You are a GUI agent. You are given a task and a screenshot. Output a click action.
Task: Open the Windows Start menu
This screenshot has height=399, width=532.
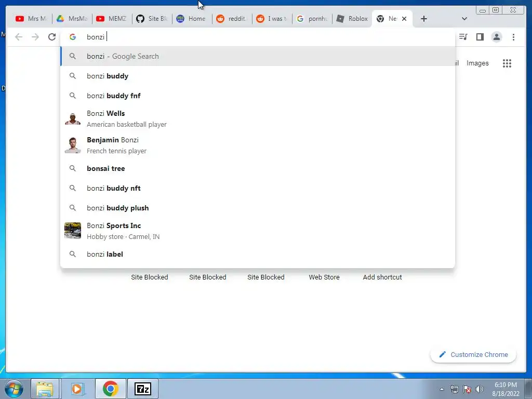tap(14, 389)
